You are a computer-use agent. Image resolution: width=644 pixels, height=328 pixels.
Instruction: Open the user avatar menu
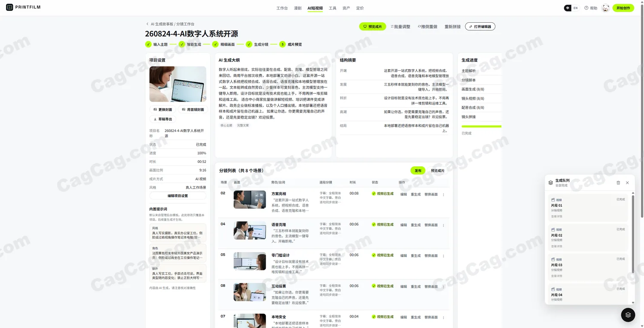(605, 8)
